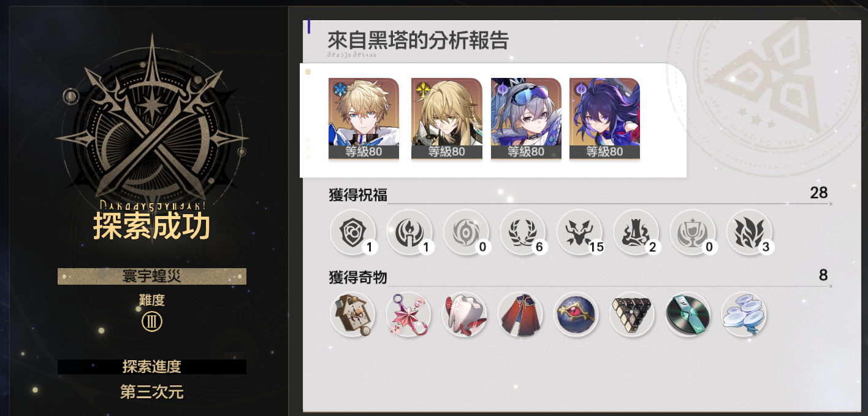The height and width of the screenshot is (416, 868).
Task: Open the shield-shaped Preservation blessing icon
Action: [x=353, y=233]
